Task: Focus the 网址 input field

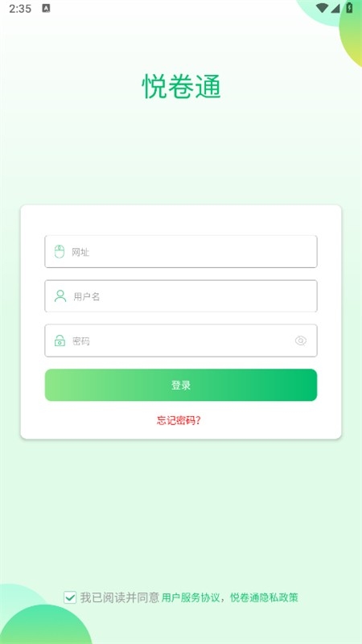Action: click(x=181, y=252)
